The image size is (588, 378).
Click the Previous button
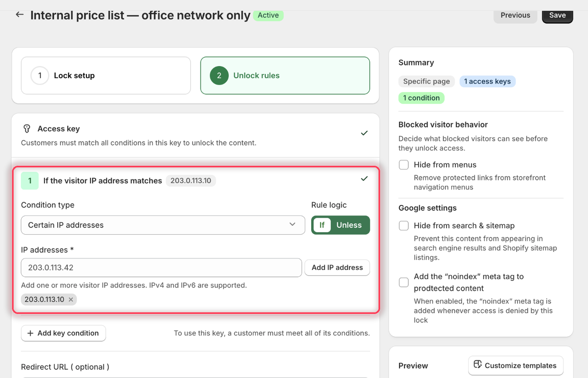point(515,15)
